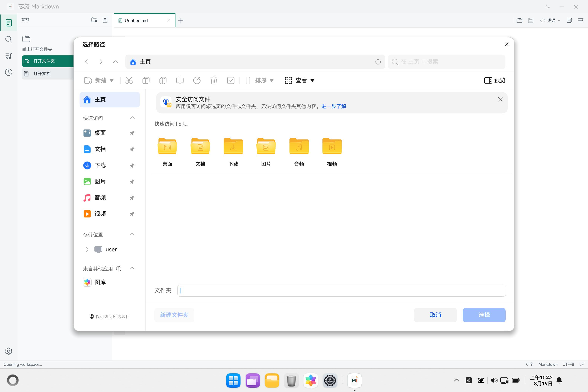Image resolution: width=588 pixels, height=392 pixels.
Task: Click the open folder icon in documents header
Action: tap(94, 20)
